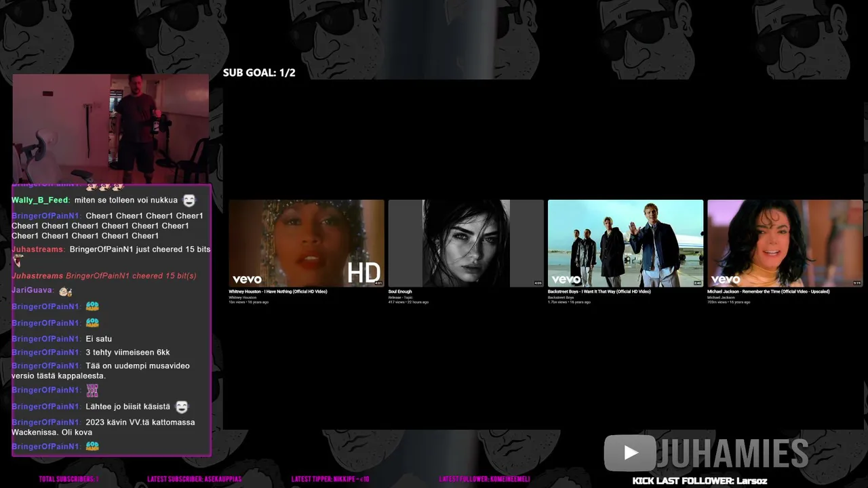Open the 'Backstreet Boys' channel name under the video
The width and height of the screenshot is (868, 488).
click(x=561, y=297)
